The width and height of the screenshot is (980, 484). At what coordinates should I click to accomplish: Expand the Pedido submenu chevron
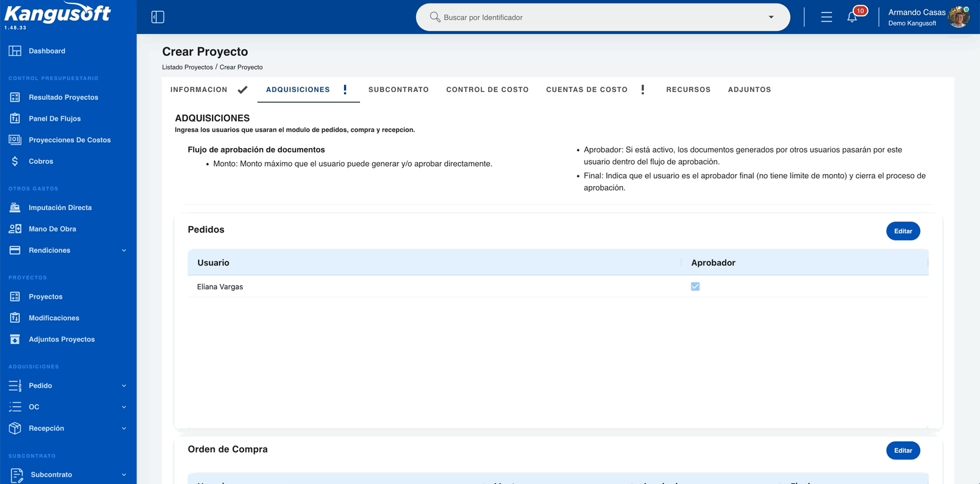(x=124, y=386)
